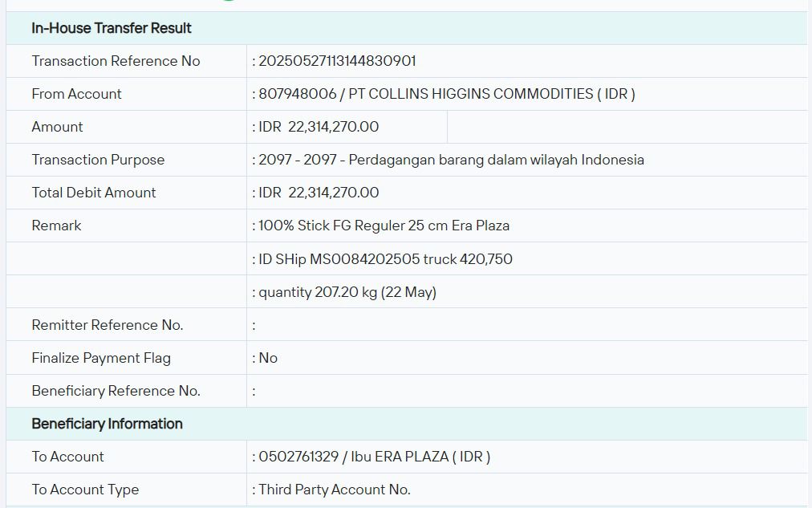Click the remark line about Stick FG Reguler
Screen dimensions: 812x508
(384, 226)
